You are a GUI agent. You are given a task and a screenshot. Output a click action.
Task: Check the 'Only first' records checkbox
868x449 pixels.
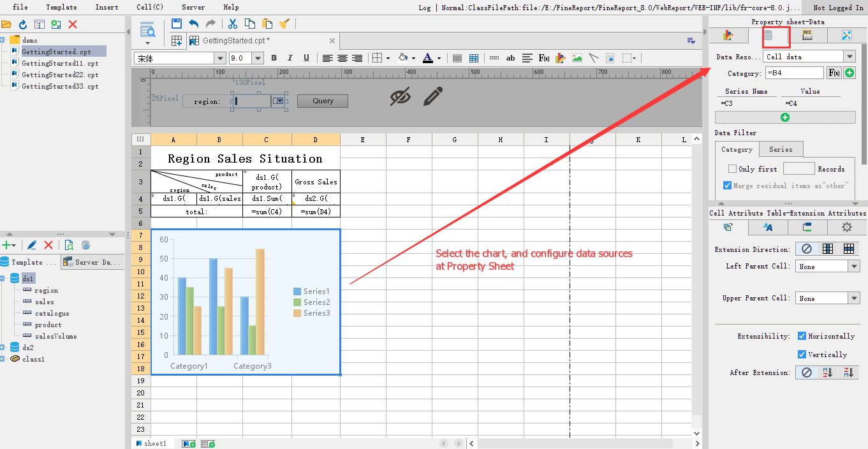(732, 169)
